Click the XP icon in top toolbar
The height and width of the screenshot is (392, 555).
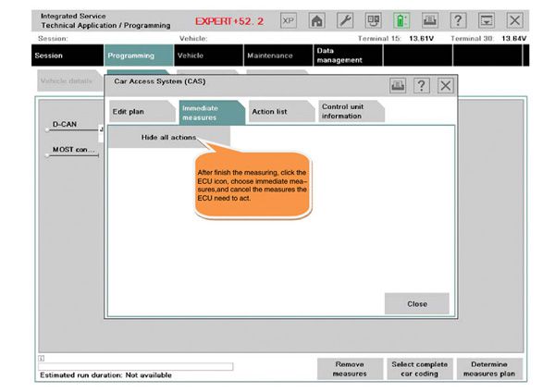click(289, 20)
